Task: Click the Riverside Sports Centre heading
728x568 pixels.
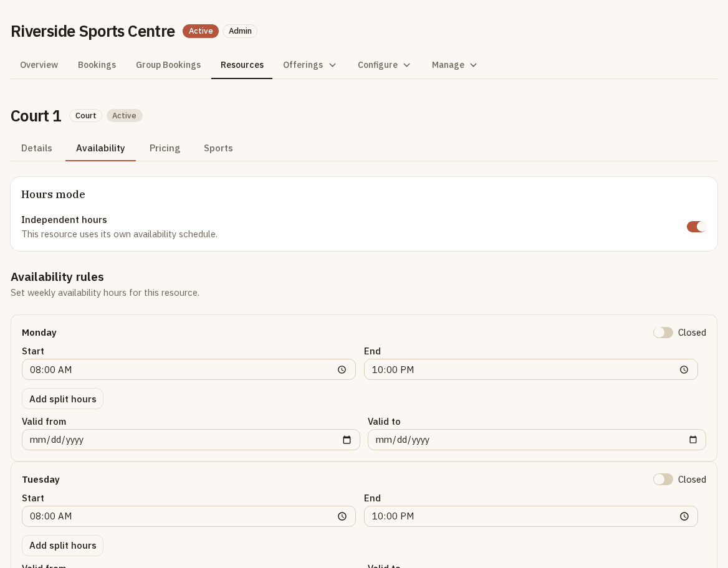Action: coord(93,31)
